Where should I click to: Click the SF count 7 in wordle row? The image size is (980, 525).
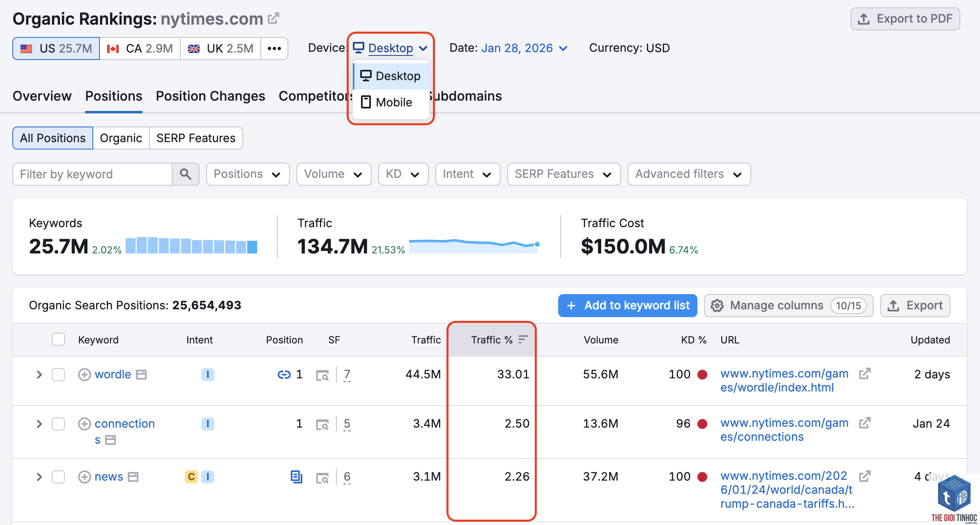coord(347,375)
